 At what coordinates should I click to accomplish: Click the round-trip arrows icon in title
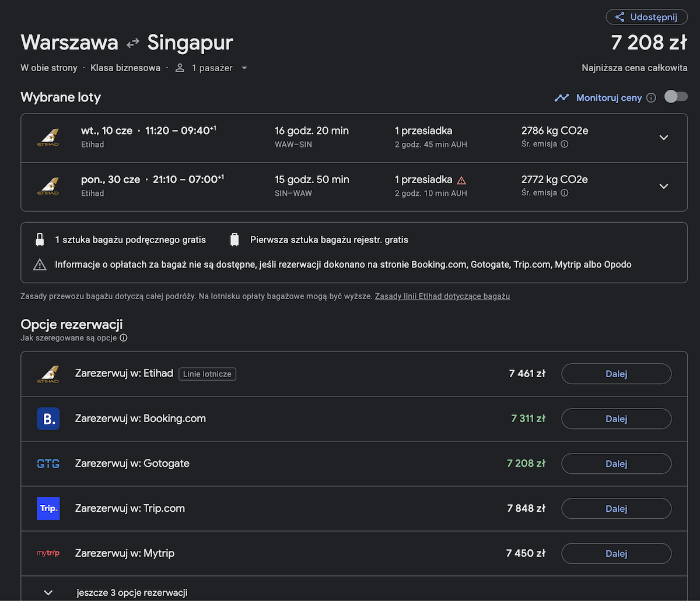133,43
